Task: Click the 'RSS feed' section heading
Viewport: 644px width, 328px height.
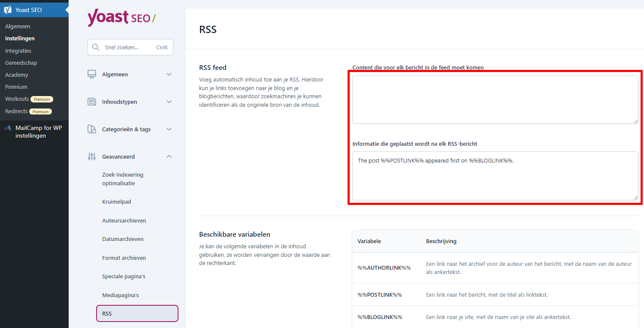Action: click(213, 67)
